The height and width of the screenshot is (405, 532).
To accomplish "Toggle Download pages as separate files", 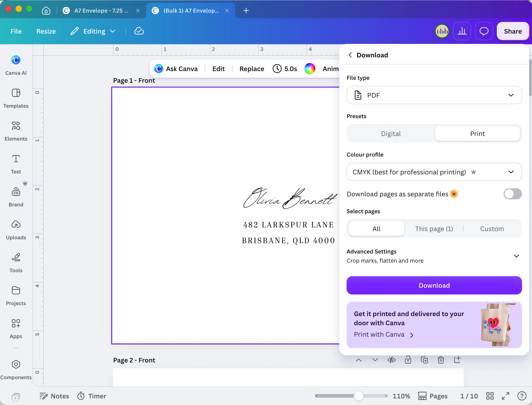I will click(513, 194).
